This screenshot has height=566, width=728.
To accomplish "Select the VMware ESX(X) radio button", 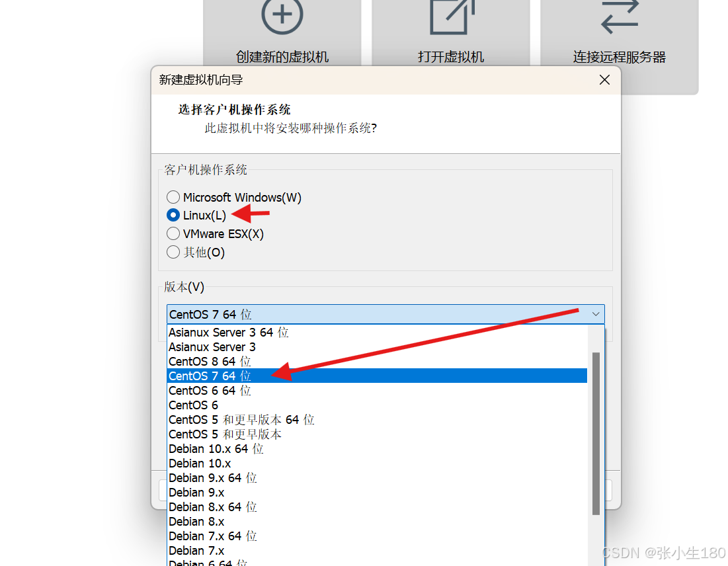I will click(x=173, y=233).
